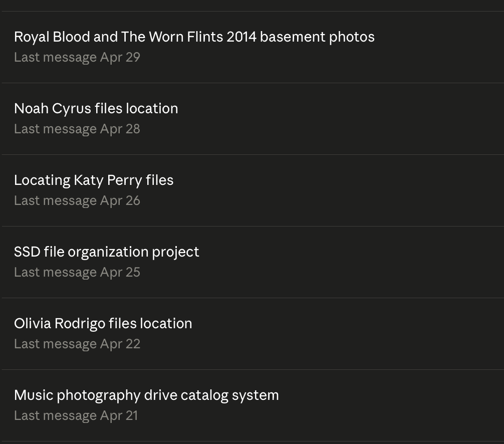Viewport: 504px width, 444px height.
Task: Choose the conversation mentioning Olivia Rodrigo
Action: tap(253, 334)
